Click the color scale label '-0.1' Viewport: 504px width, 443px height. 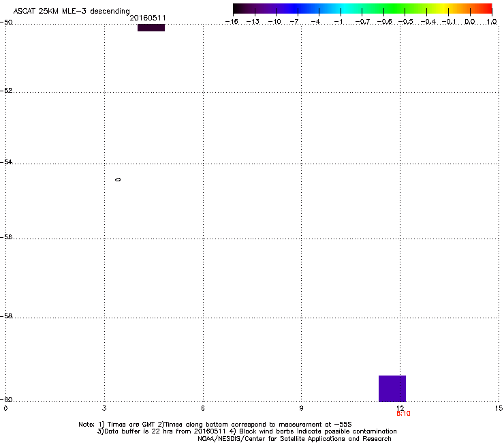[449, 22]
